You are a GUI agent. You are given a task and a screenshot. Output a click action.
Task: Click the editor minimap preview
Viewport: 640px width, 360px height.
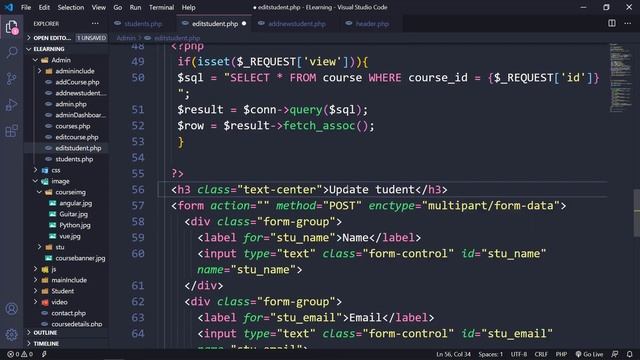coord(620,78)
